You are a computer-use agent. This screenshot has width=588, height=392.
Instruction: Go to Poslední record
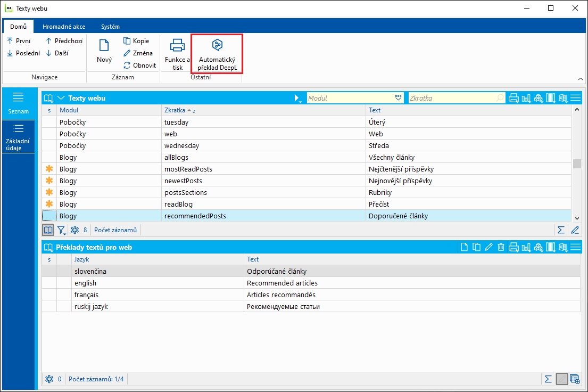pos(23,53)
